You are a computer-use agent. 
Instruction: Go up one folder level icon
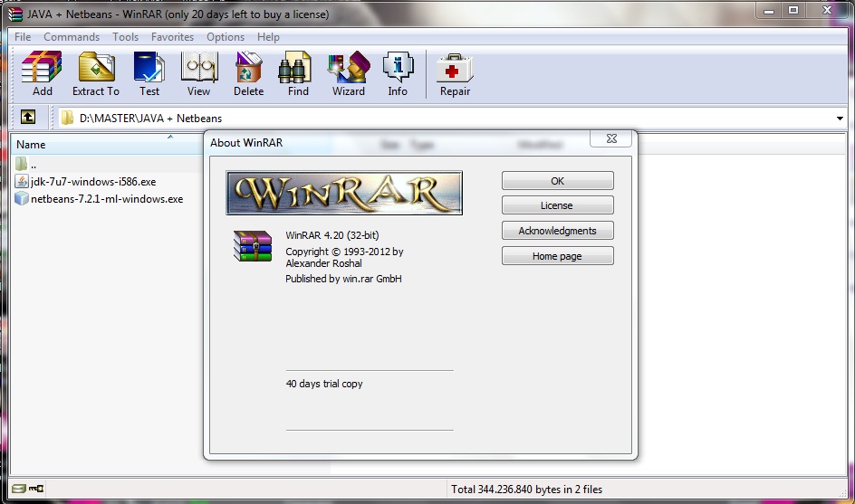point(28,117)
